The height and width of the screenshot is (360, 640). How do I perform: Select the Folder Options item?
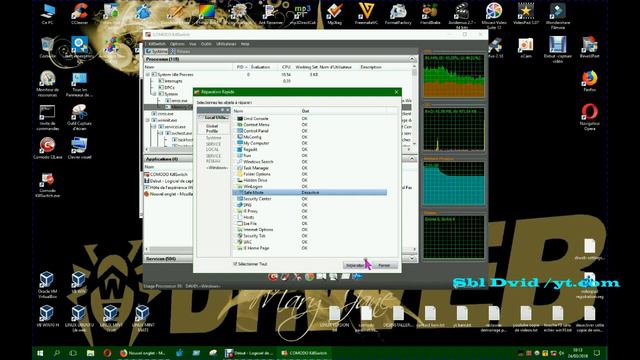[x=257, y=174]
